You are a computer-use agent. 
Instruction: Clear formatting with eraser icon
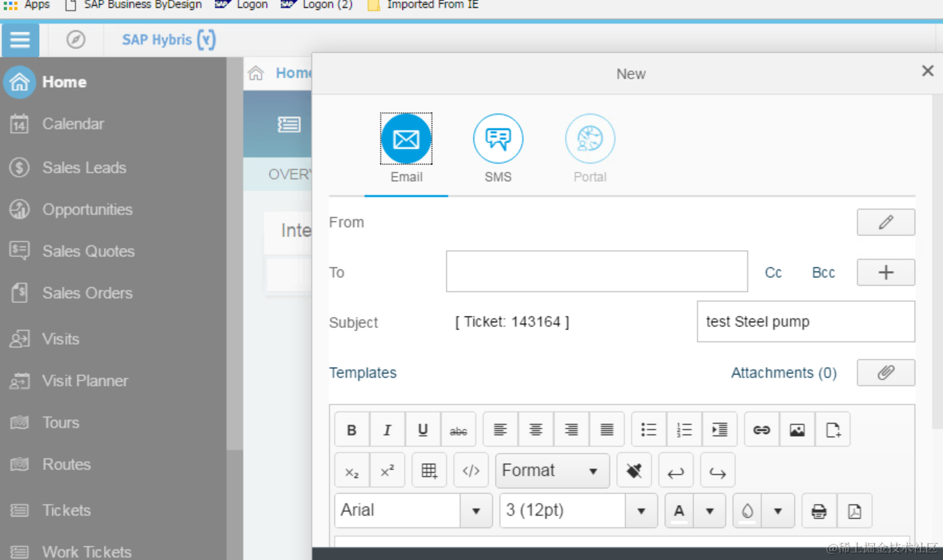coord(634,471)
